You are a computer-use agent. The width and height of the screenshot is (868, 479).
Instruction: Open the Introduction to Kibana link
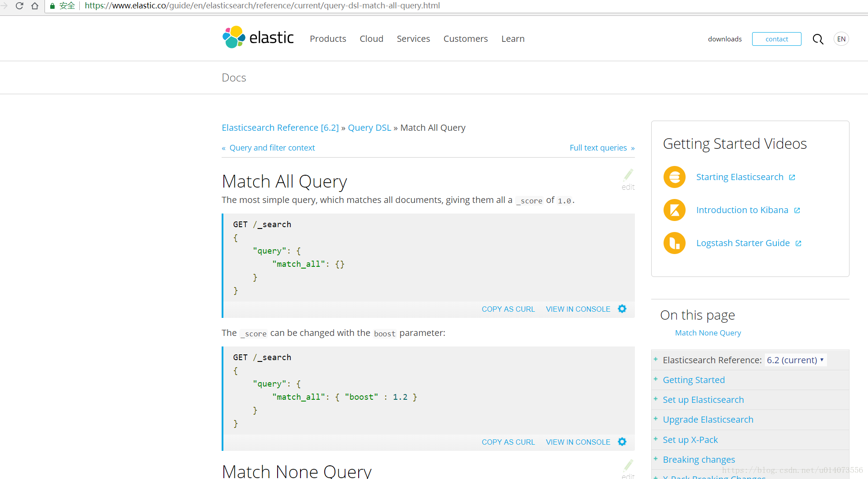(x=742, y=210)
